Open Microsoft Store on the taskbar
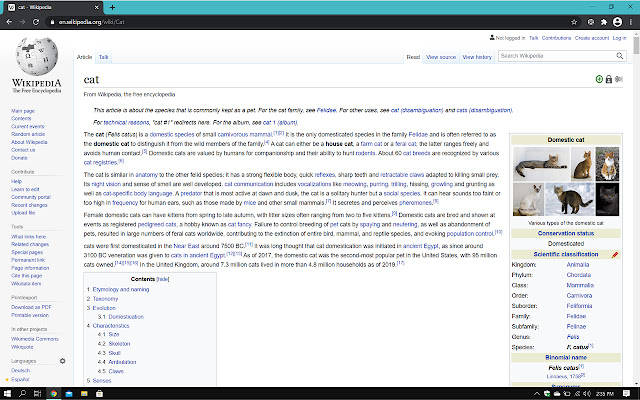Viewport: 640px width, 400px height. (x=99, y=393)
